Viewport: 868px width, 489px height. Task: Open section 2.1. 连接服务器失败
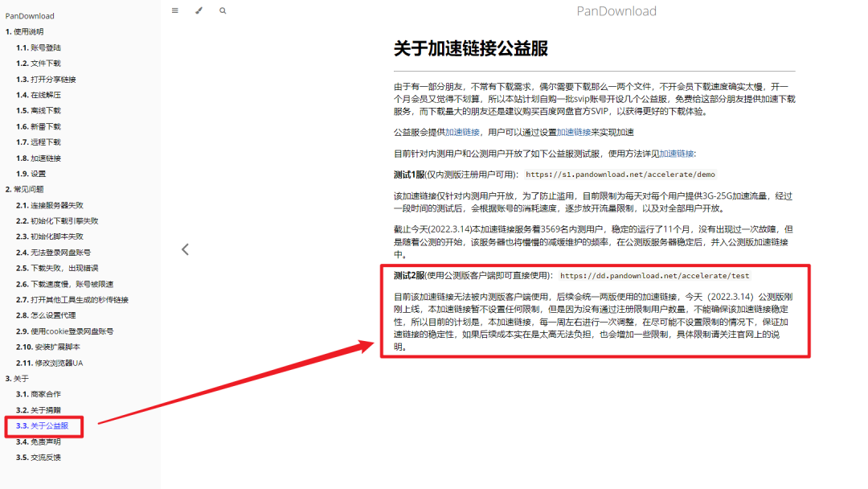pos(49,205)
